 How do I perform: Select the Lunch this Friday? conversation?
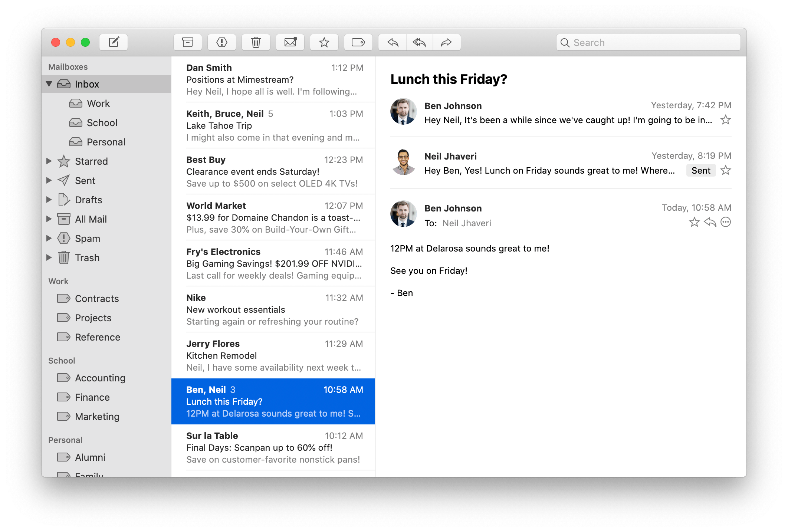(x=273, y=401)
